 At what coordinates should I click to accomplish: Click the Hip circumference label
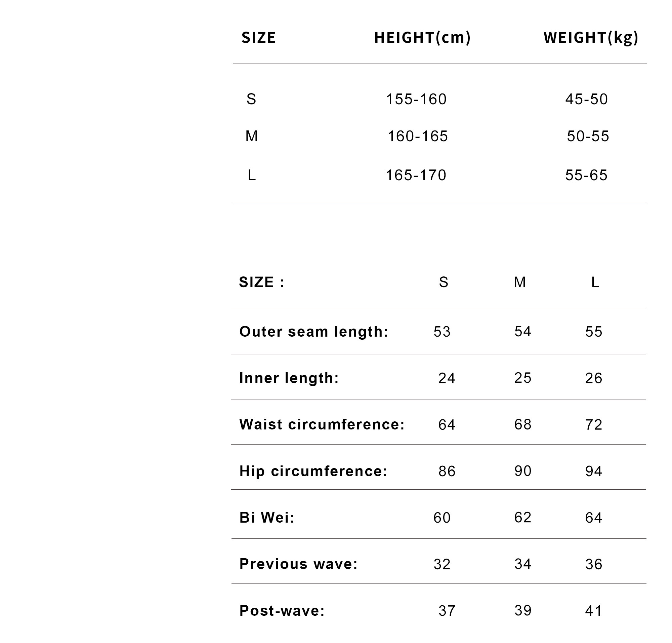coord(313,471)
